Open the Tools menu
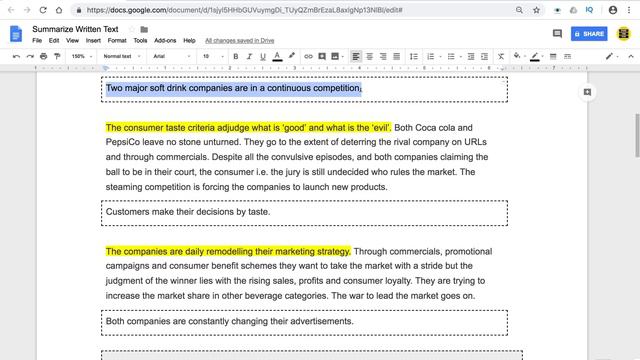The image size is (640, 360). [140, 40]
